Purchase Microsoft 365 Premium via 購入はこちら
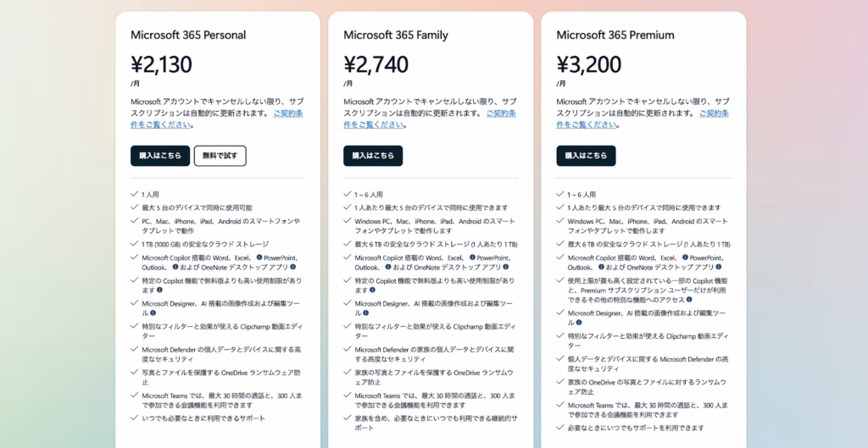868x448 pixels. pyautogui.click(x=586, y=156)
